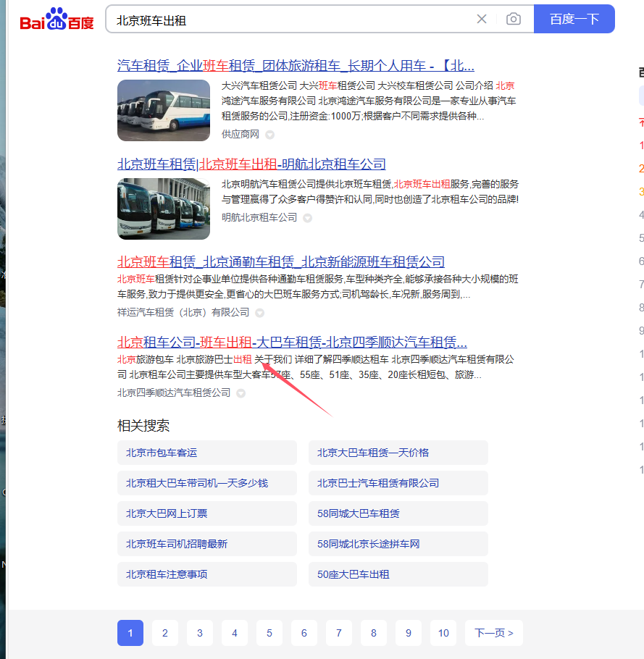Select related search 北京租大巴车带司机一天多少钱

pos(207,483)
